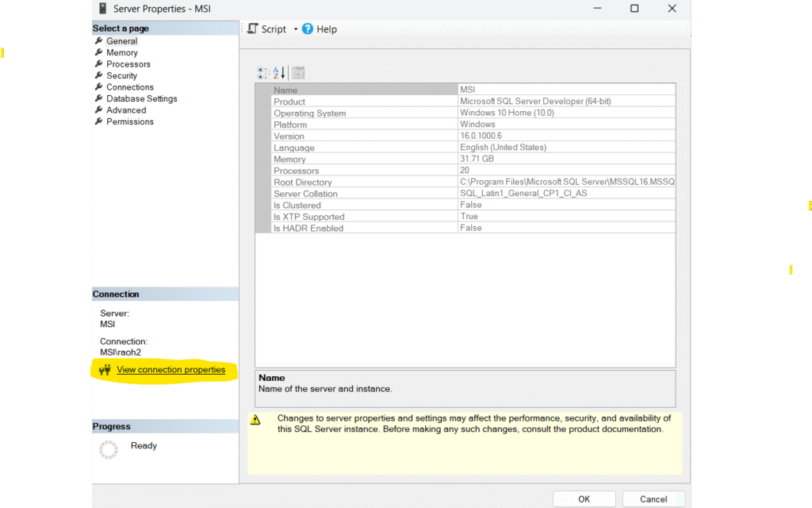
Task: Click the Alphabetical sort icon
Action: (279, 73)
